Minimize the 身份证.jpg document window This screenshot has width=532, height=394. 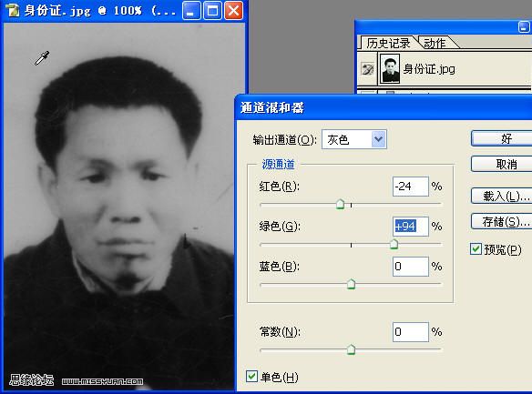191,11
